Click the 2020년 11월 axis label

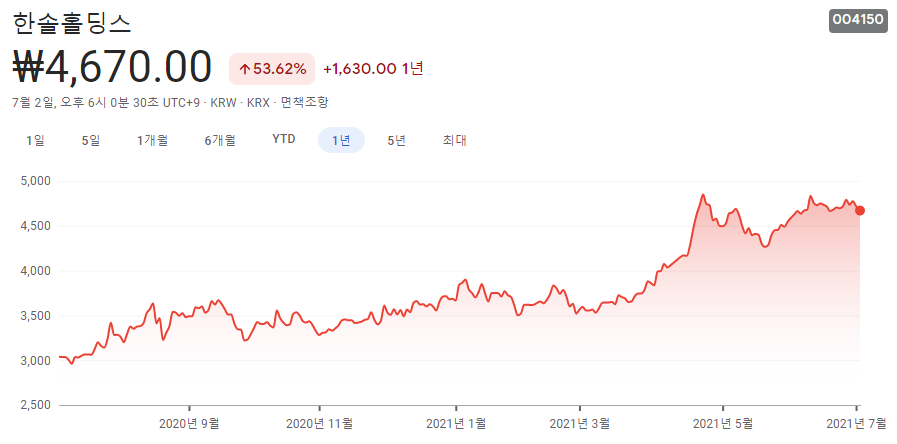pos(319,423)
